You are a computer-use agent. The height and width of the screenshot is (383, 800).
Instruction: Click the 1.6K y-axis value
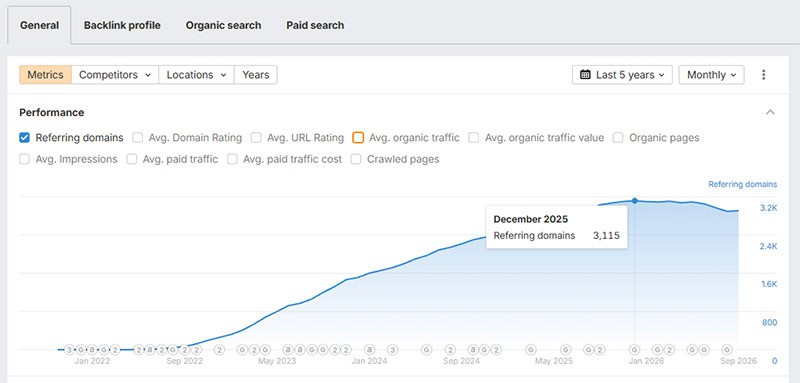769,285
